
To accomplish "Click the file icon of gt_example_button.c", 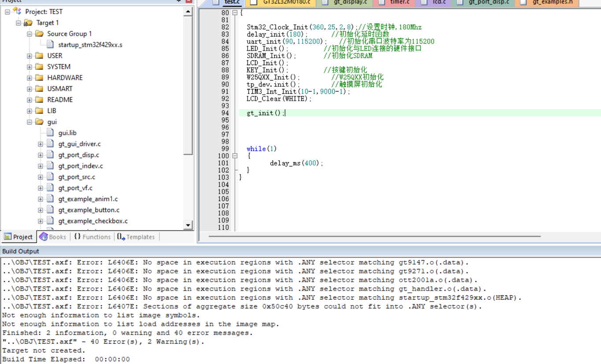I will tap(50, 210).
